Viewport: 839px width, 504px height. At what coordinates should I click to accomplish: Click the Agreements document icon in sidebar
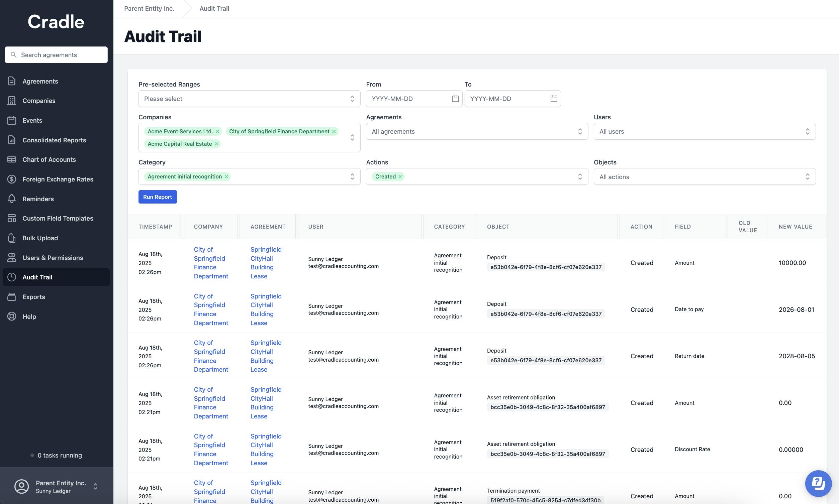click(x=12, y=81)
